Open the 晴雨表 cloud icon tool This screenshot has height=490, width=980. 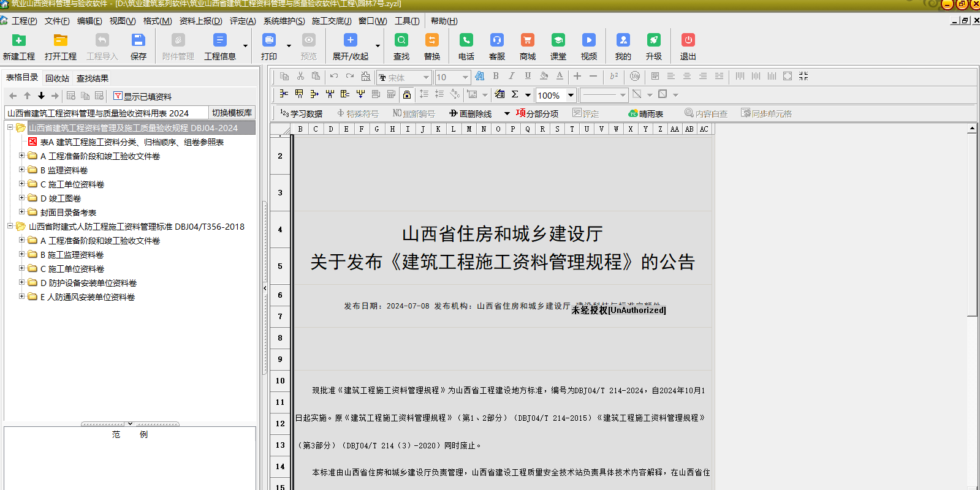[x=646, y=113]
